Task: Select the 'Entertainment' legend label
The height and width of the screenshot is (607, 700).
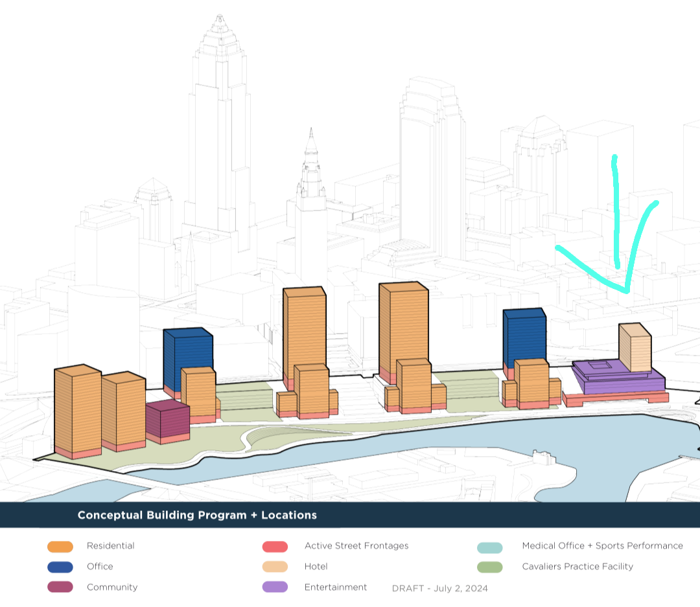Action: point(336,588)
